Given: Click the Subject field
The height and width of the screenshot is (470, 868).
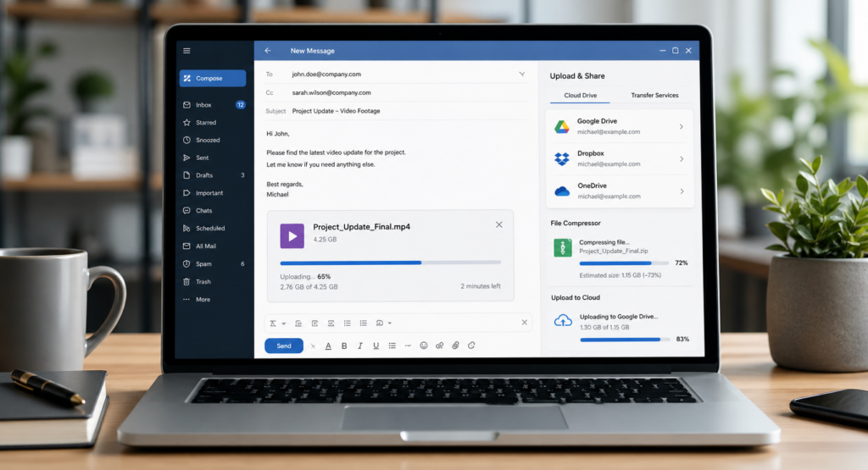Looking at the screenshot, I should (397, 111).
